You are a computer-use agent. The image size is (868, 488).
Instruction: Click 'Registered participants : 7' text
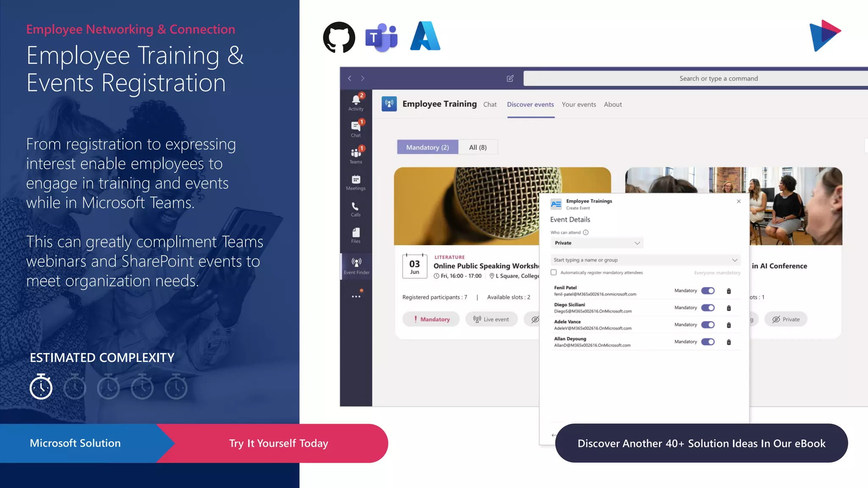click(435, 297)
